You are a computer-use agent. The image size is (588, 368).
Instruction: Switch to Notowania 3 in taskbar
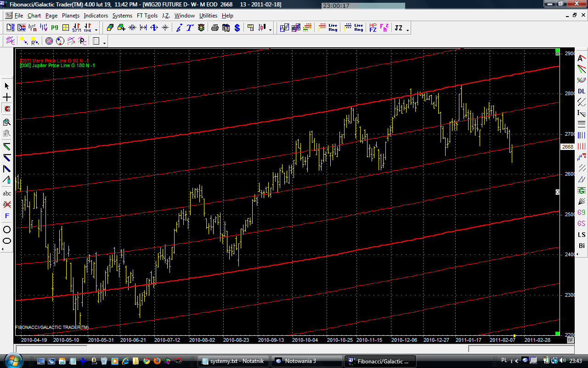[306, 361]
